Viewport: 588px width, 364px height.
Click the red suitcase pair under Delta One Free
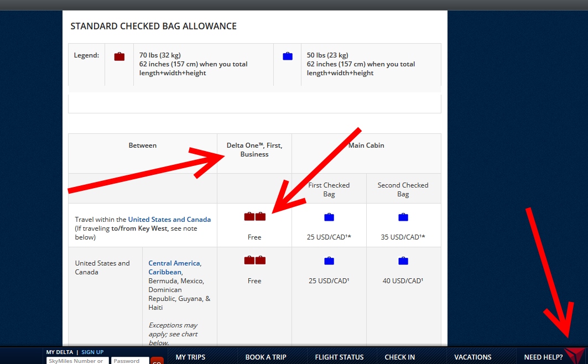(254, 216)
